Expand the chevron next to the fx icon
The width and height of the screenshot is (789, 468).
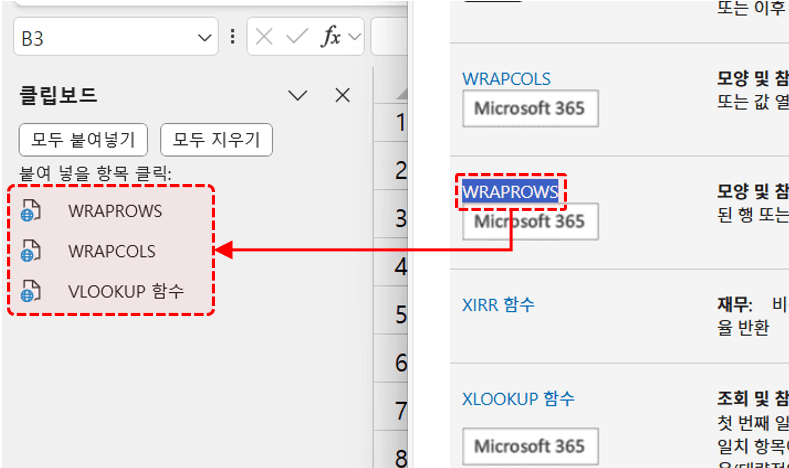[354, 37]
